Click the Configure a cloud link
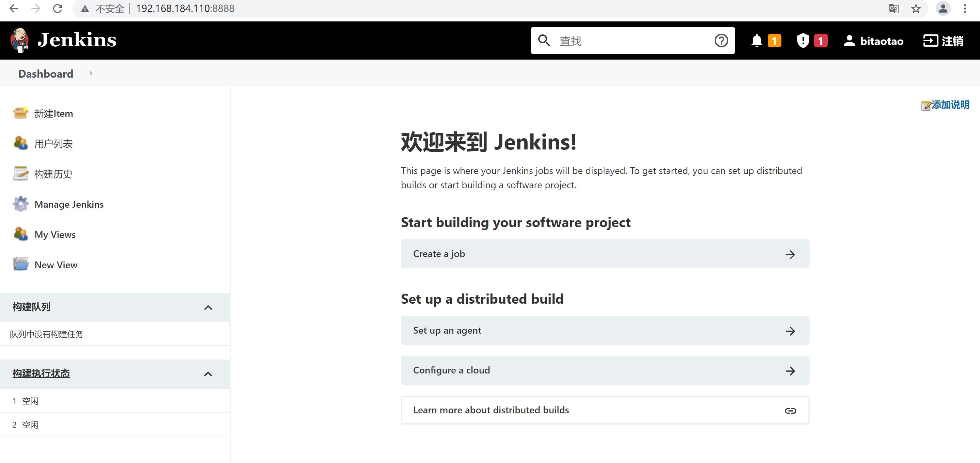980x463 pixels. point(605,370)
